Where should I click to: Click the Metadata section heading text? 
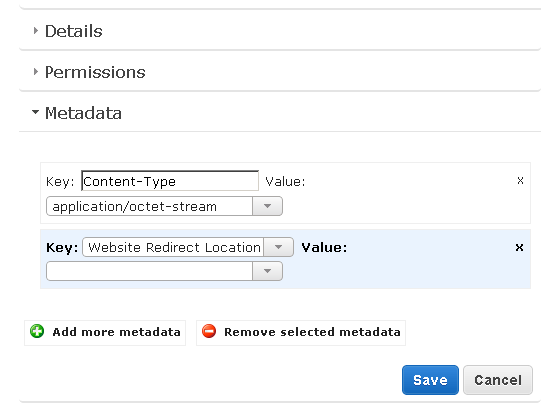(x=83, y=113)
